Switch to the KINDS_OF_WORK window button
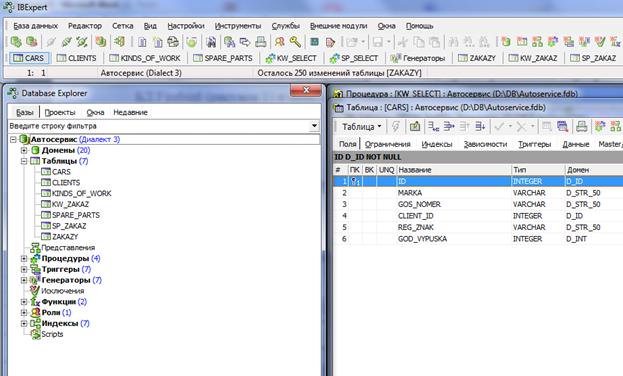Viewport: 623px width, 376px height. click(x=145, y=58)
